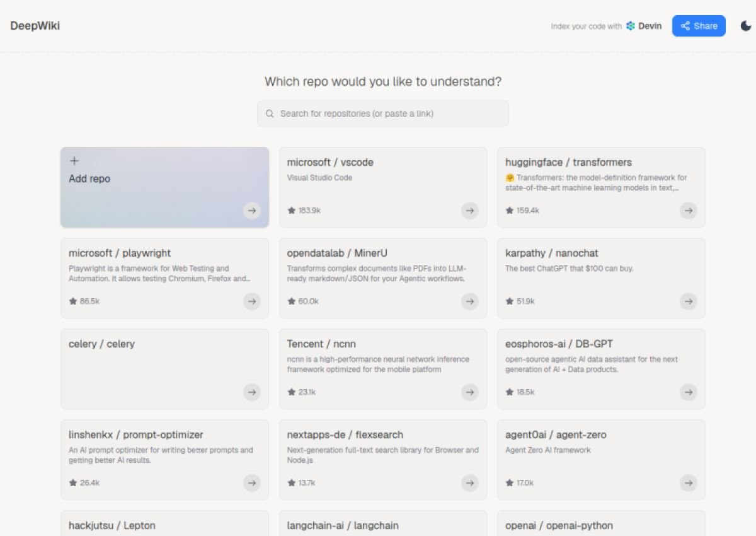
Task: Click arrow on celery / celery card
Action: coord(252,392)
